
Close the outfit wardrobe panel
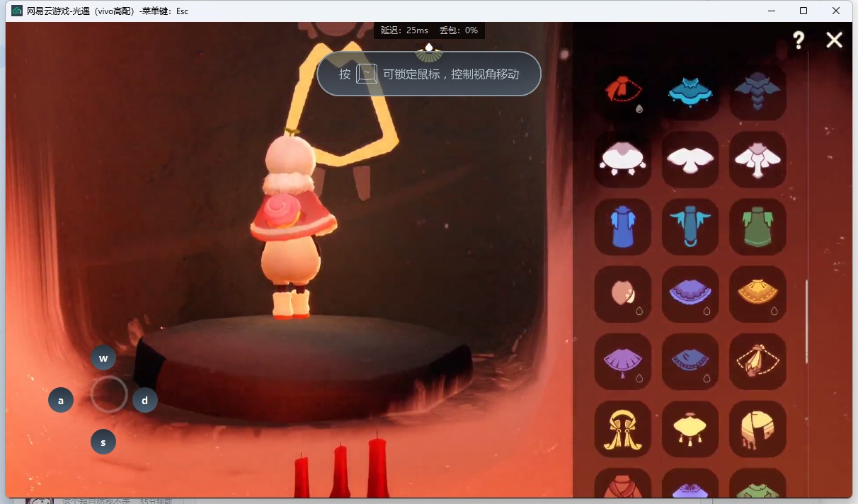coord(834,40)
